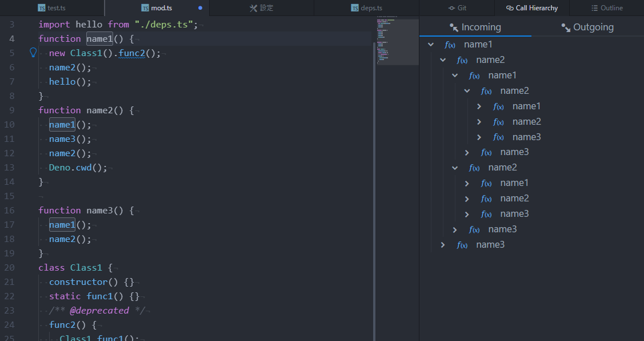Click "./deps.ts" import path string
The height and width of the screenshot is (341, 644).
pyautogui.click(x=163, y=24)
